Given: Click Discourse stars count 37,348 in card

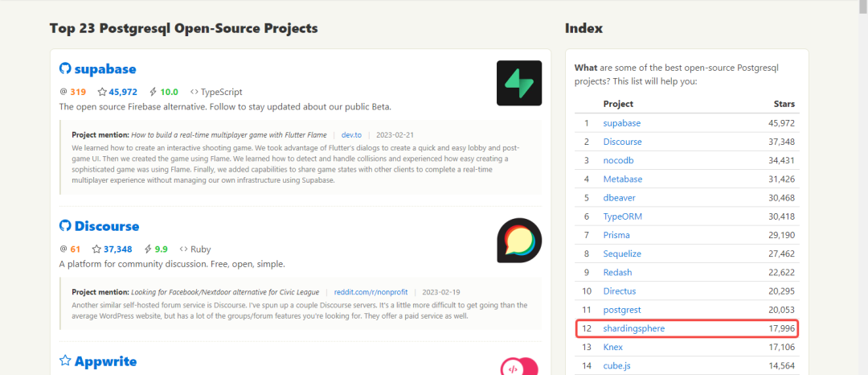Looking at the screenshot, I should tap(117, 249).
